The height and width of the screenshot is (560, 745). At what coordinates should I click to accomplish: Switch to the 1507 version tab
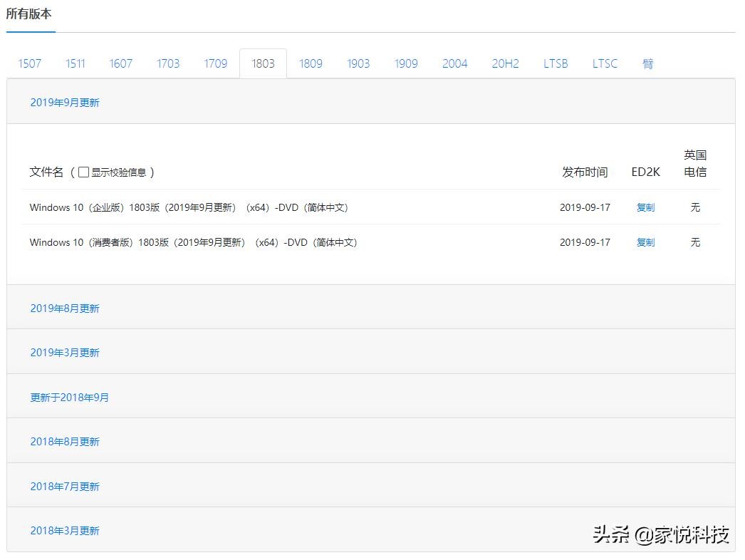coord(30,63)
